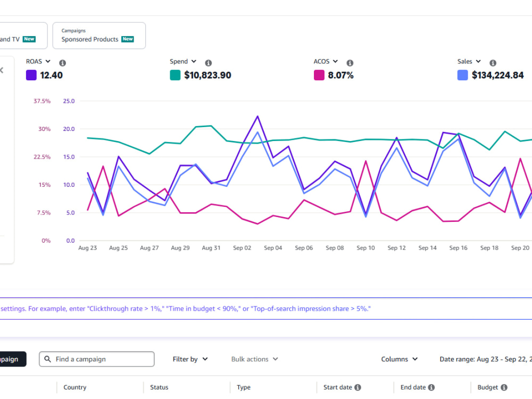This screenshot has height=399, width=532.
Task: Click the 25.0 y-axis label
Action: 69,101
